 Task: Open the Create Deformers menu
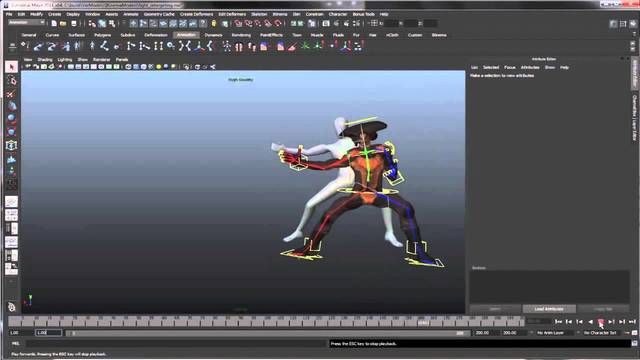coord(196,14)
